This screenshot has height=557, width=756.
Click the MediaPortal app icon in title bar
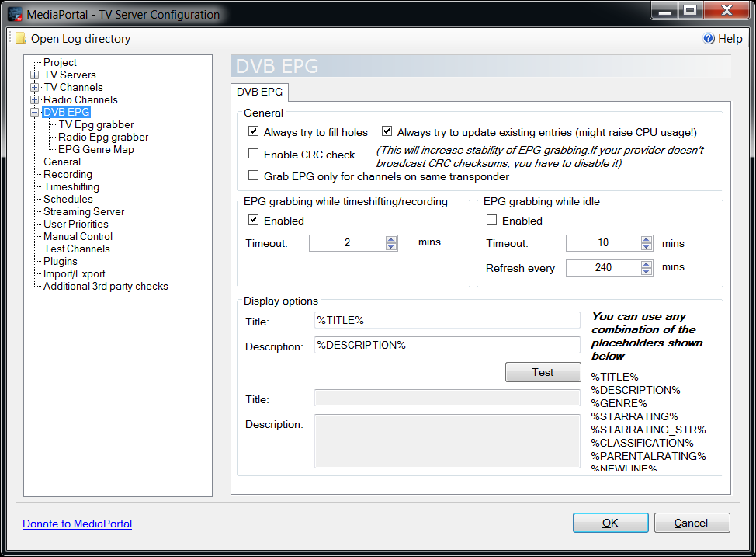(x=15, y=14)
